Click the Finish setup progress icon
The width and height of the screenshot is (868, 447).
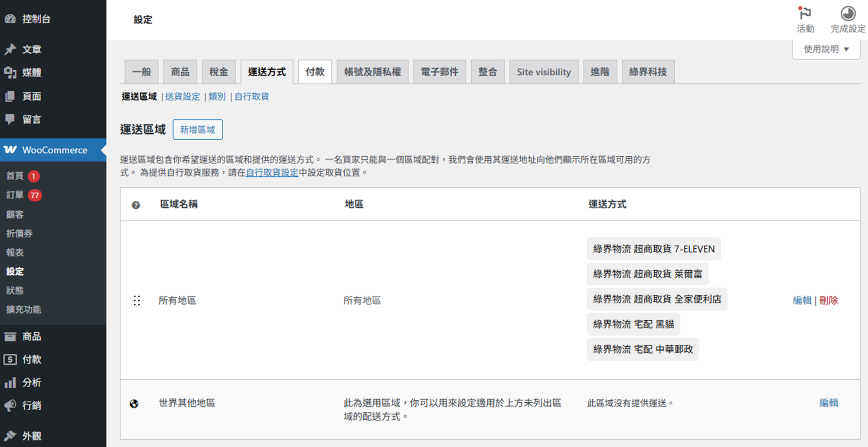point(848,13)
